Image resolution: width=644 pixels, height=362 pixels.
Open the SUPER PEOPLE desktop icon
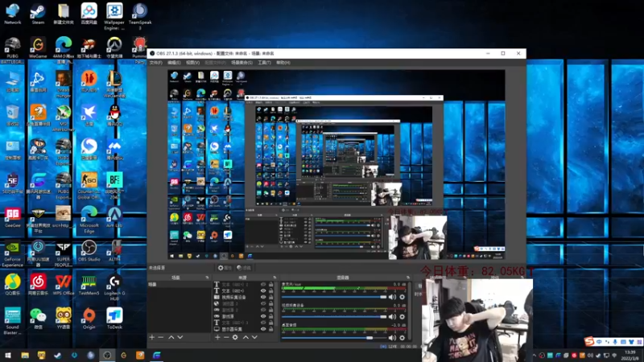tap(64, 253)
